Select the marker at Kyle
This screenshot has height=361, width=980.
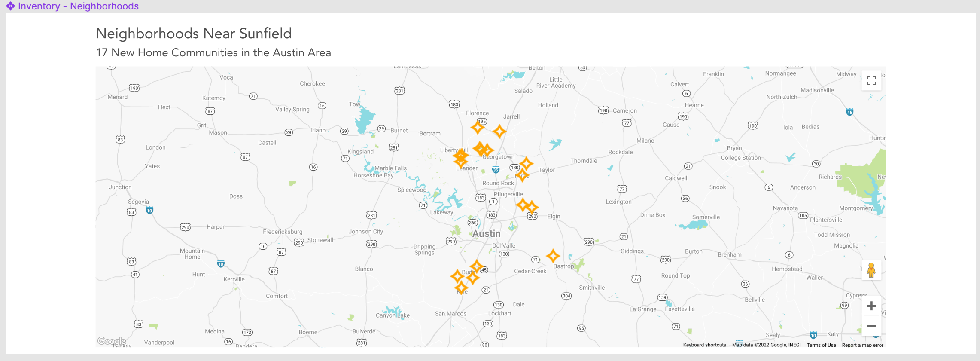pos(461,288)
